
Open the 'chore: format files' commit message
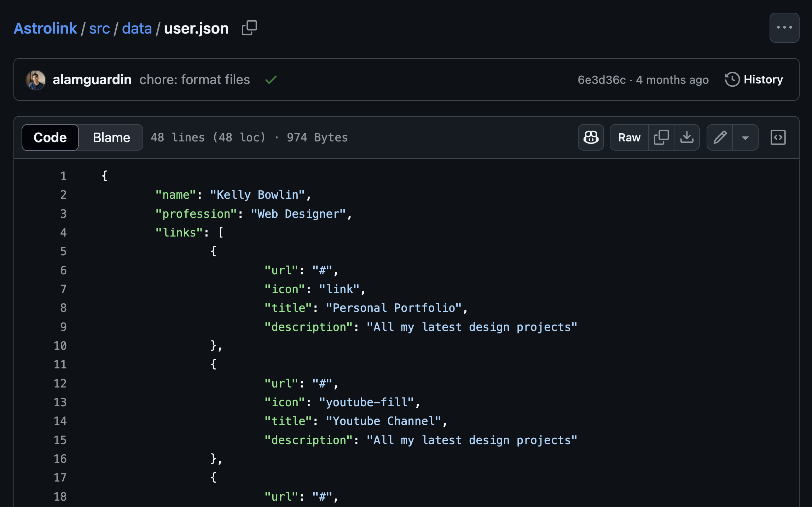click(x=195, y=80)
